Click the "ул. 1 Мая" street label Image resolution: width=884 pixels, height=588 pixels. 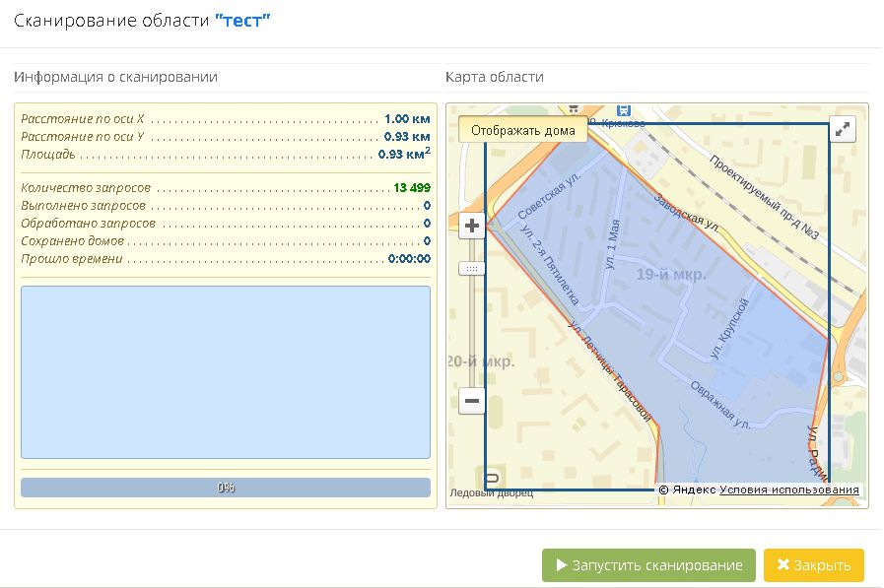coord(612,244)
